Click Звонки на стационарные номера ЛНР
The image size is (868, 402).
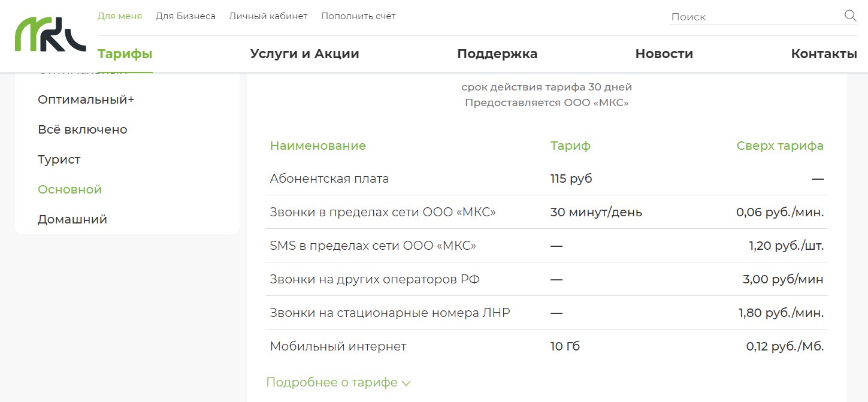pos(390,313)
